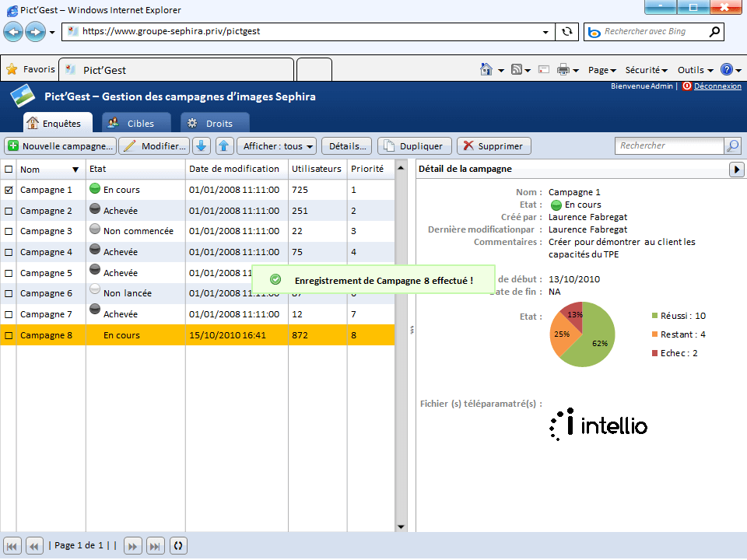747x560 pixels.
Task: Click the Rechercher search input field
Action: (669, 145)
